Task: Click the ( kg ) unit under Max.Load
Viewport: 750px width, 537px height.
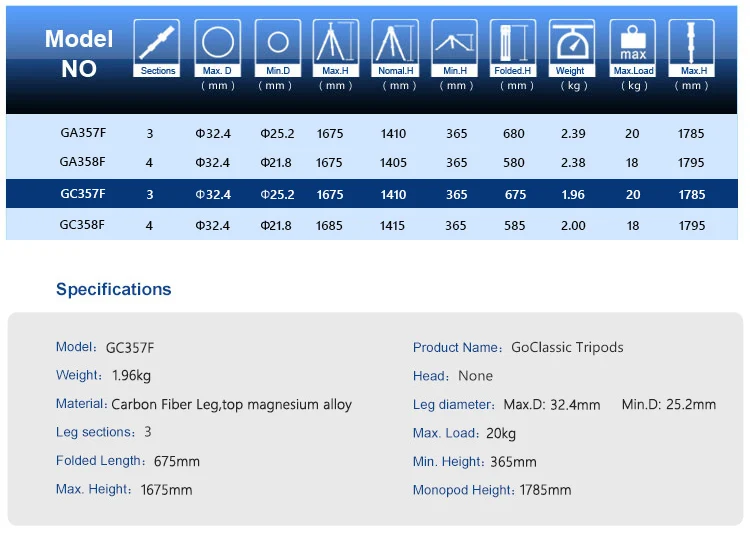Action: coord(634,86)
